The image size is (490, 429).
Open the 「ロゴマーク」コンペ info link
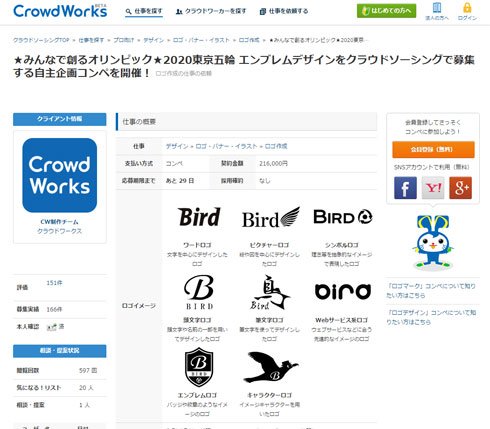click(431, 291)
